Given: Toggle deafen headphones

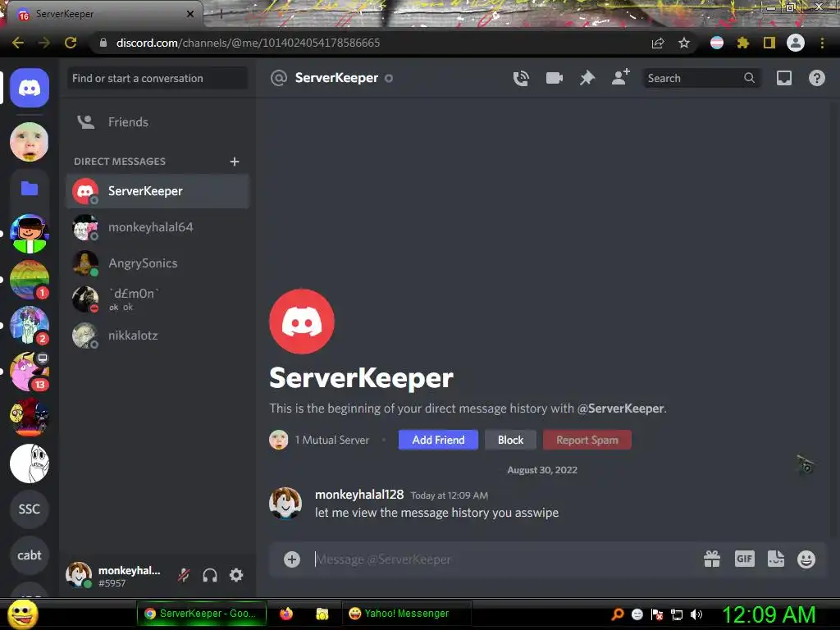Looking at the screenshot, I should pos(210,575).
